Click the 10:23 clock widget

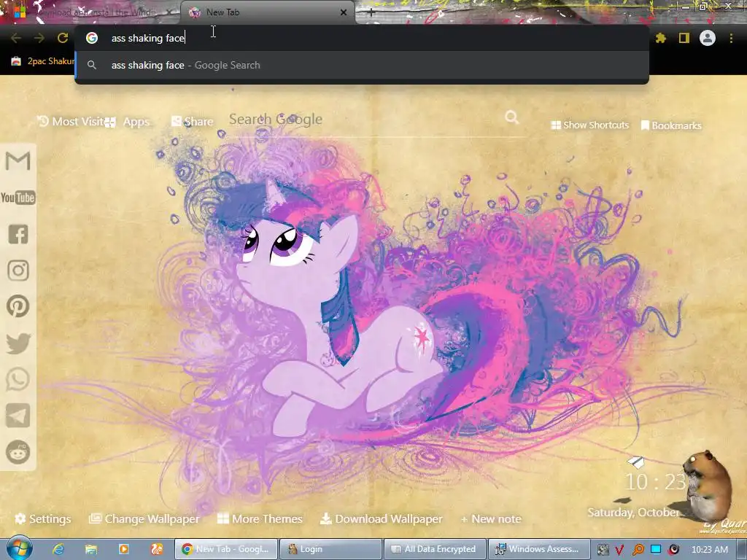[x=656, y=482]
